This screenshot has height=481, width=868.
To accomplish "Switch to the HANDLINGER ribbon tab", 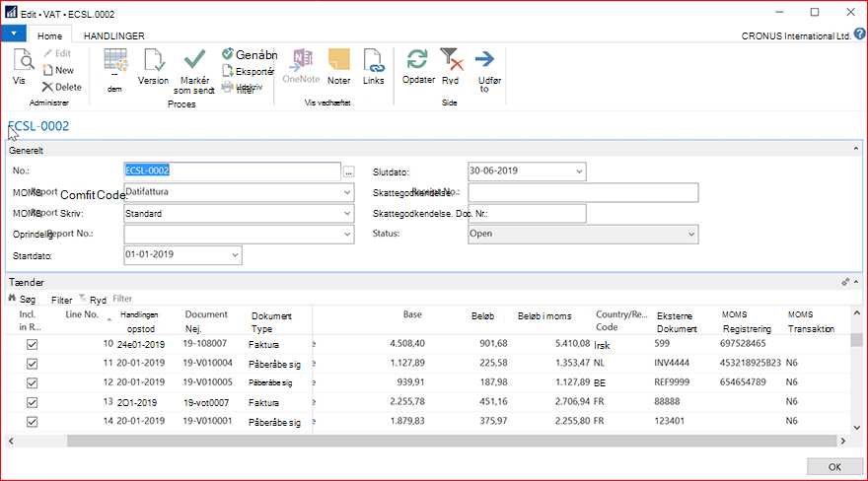I will (114, 35).
